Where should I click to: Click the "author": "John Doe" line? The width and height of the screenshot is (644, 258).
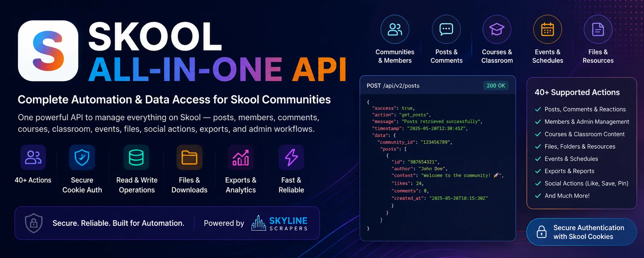tap(419, 169)
